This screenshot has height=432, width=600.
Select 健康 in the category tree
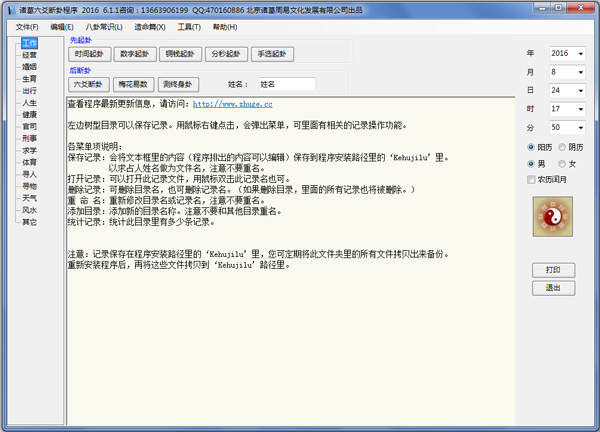pos(29,114)
